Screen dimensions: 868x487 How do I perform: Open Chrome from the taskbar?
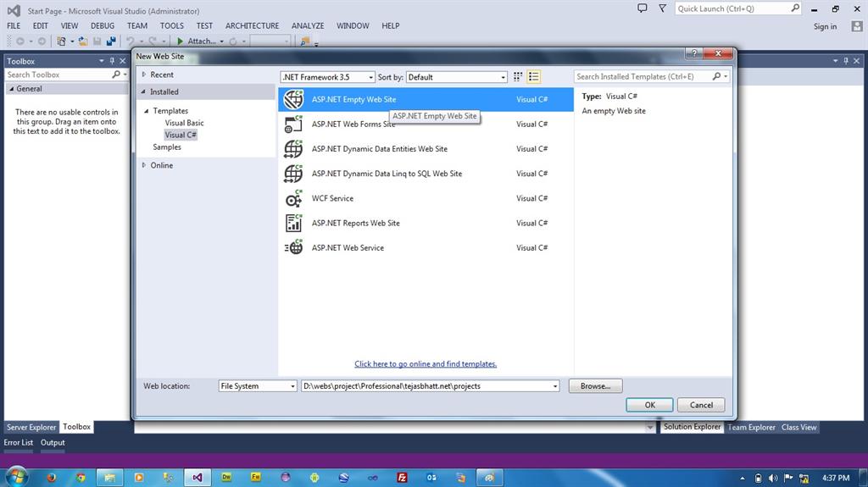point(81,478)
